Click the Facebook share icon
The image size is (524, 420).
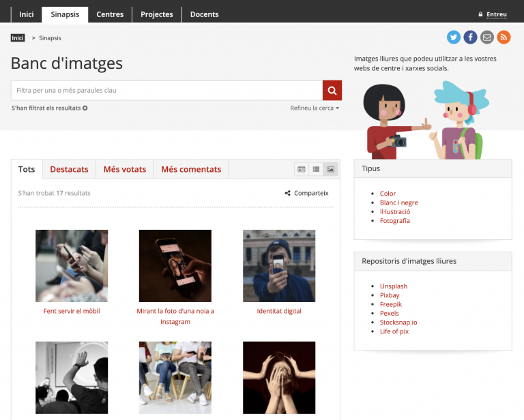click(471, 37)
